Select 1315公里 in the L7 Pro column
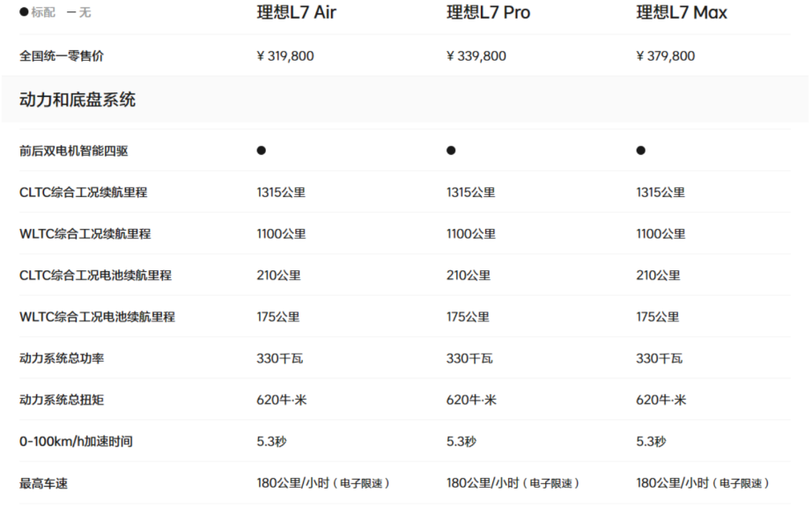This screenshot has height=507, width=812. [x=471, y=193]
